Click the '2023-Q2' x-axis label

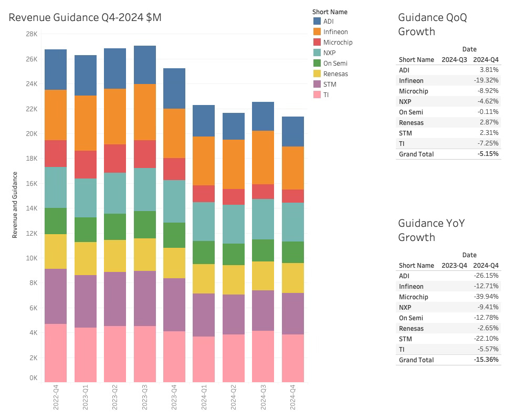click(115, 397)
